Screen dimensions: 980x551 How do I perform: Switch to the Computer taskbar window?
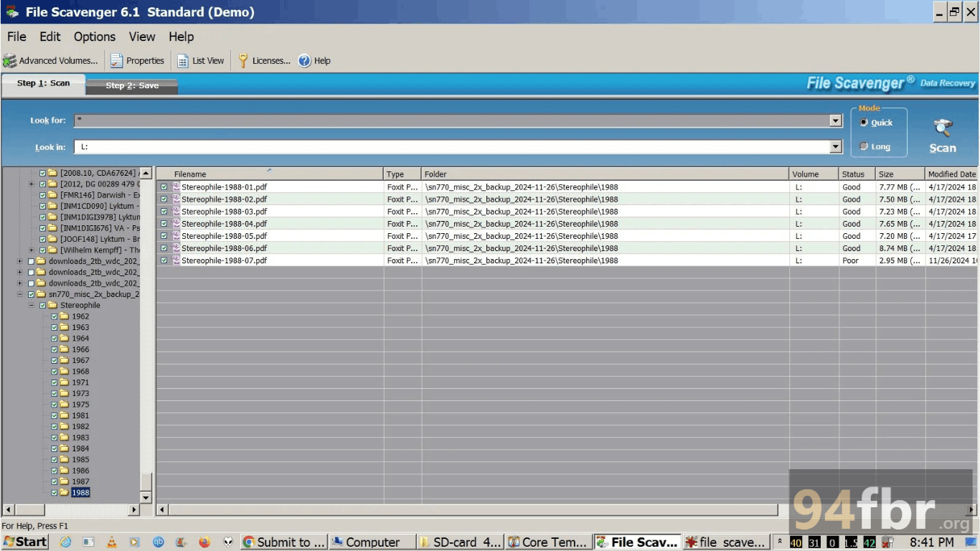pyautogui.click(x=372, y=542)
